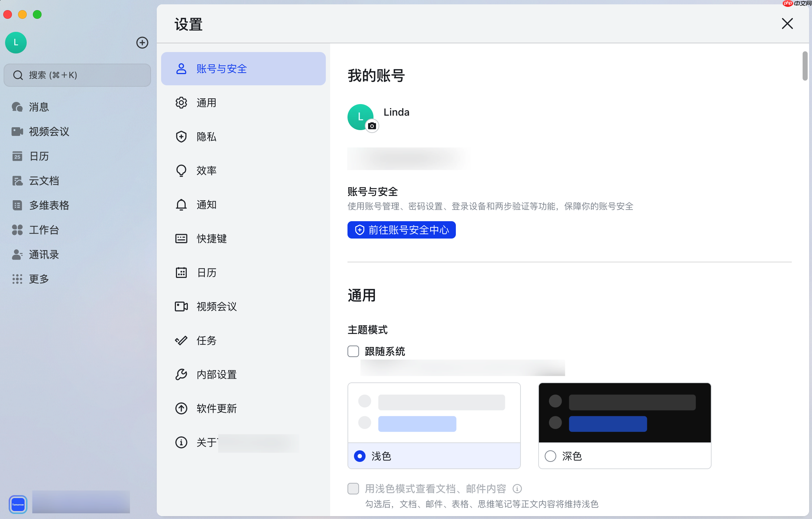This screenshot has height=519, width=812.
Task: Open 云文档 cloud docs in sidebar
Action: [44, 181]
